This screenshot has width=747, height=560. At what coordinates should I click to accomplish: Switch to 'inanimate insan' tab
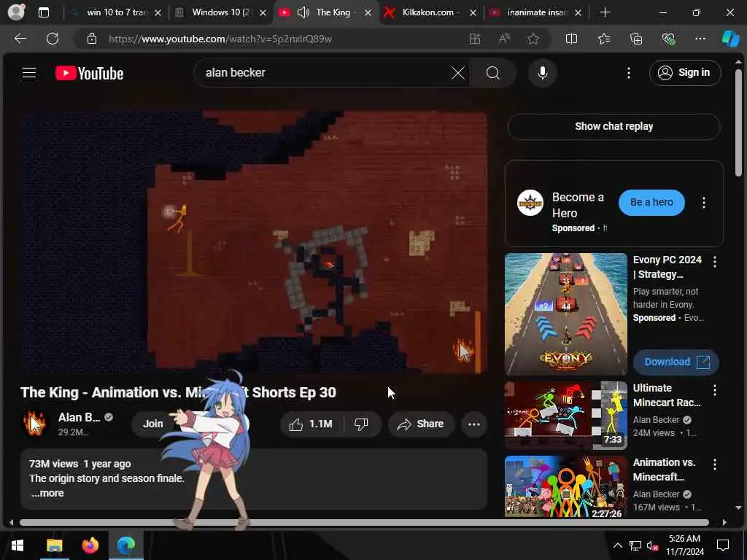point(537,12)
